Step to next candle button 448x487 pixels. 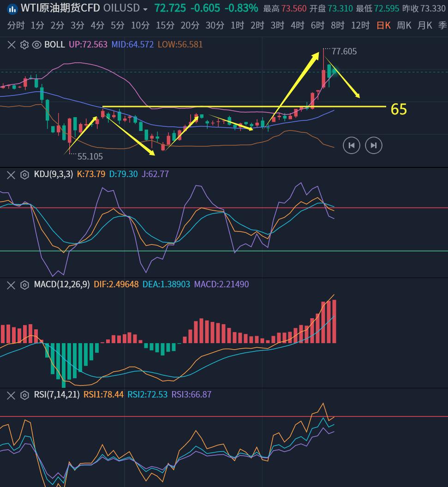374,146
